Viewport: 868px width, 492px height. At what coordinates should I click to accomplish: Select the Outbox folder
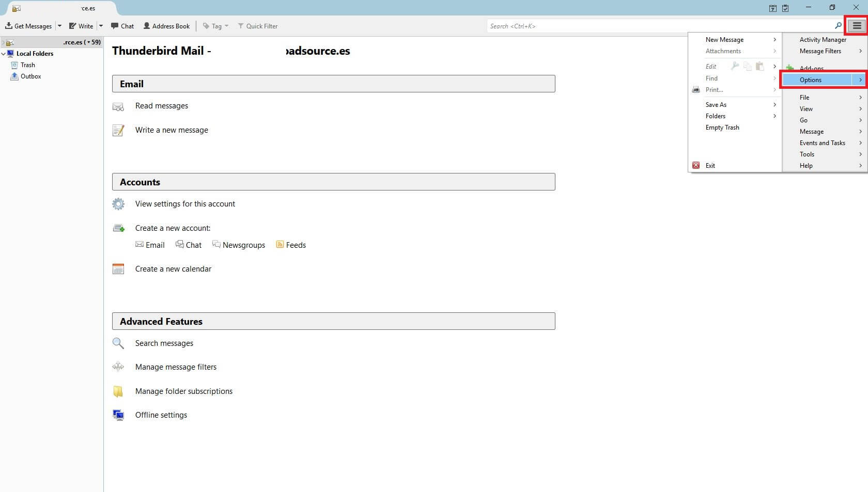click(30, 76)
